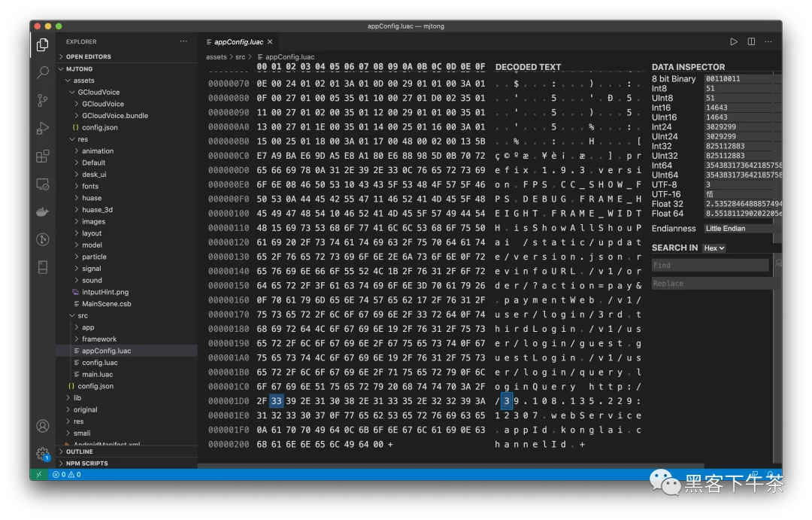Collapse the GCloudVoice parent folder
This screenshot has width=812, height=520.
[127, 93]
